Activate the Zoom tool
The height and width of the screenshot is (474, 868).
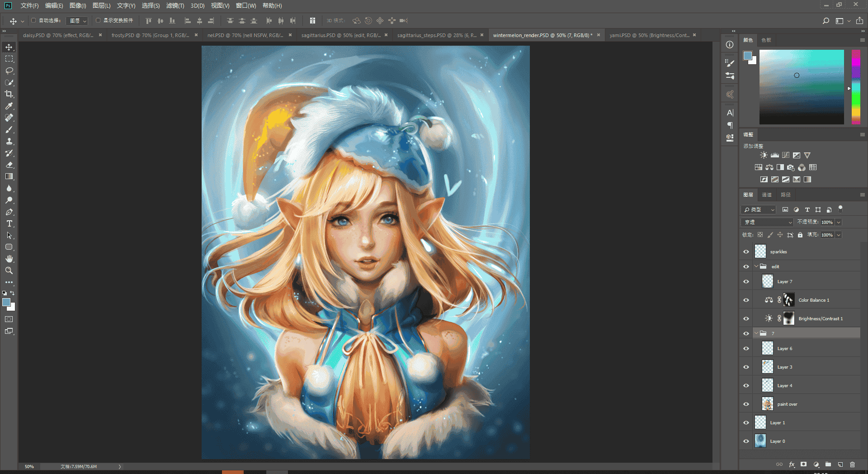[x=9, y=270]
